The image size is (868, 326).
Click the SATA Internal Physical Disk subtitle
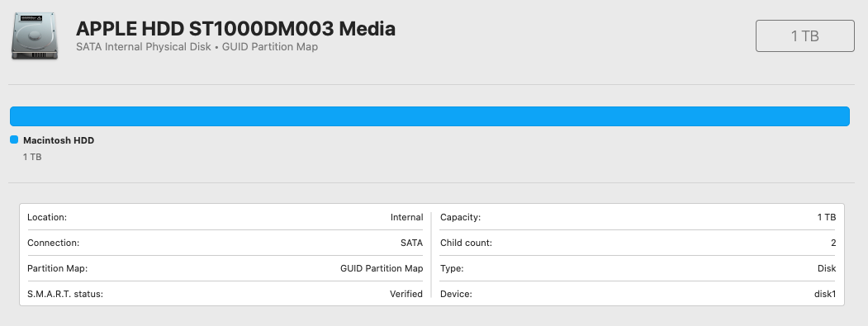[x=197, y=47]
